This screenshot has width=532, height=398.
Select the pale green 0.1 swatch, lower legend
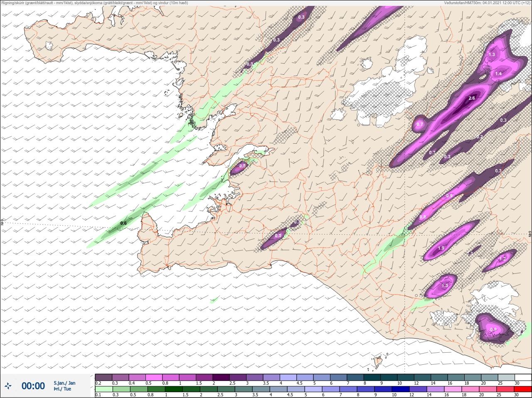tap(103, 389)
